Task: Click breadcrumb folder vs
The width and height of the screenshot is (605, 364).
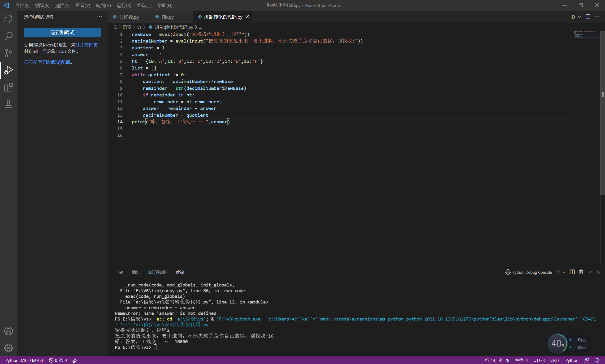Action: tap(139, 27)
